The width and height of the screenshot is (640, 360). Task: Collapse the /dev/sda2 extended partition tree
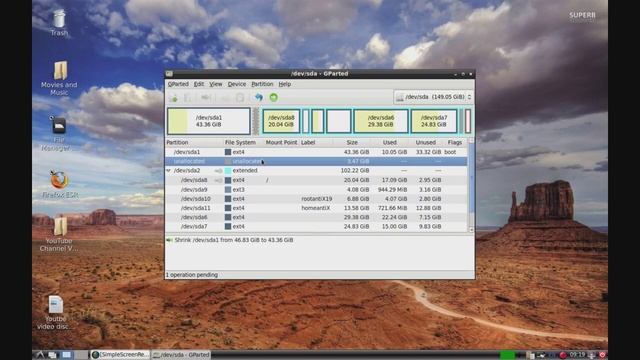pos(169,171)
